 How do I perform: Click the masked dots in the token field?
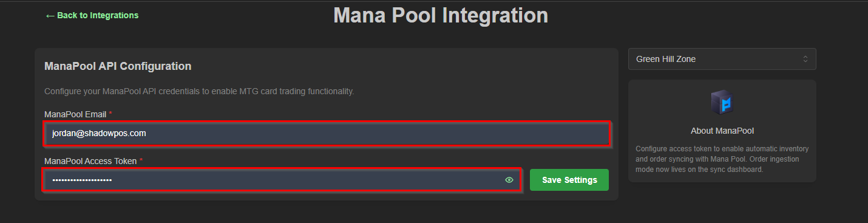point(82,180)
